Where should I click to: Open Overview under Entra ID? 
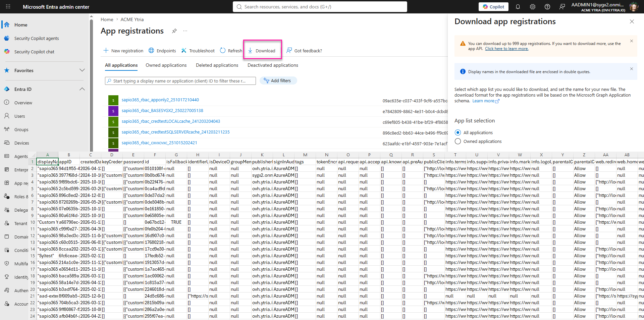[23, 103]
